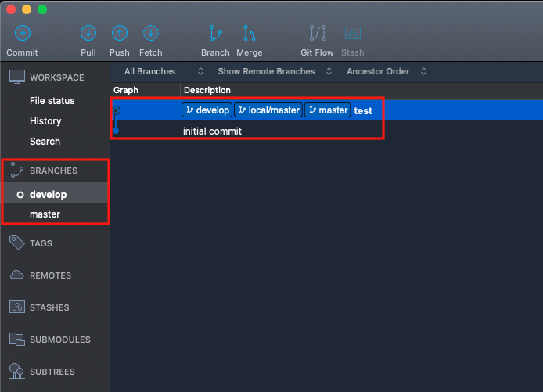The image size is (543, 392).
Task: Click the Commit plus icon
Action: pyautogui.click(x=23, y=33)
